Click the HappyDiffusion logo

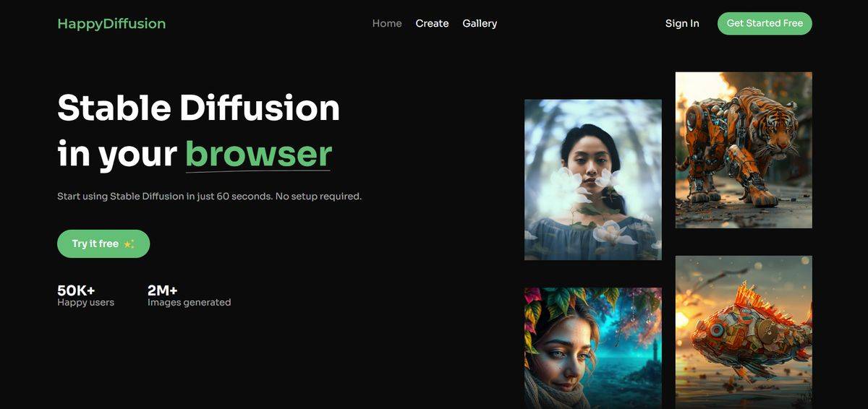click(x=111, y=24)
